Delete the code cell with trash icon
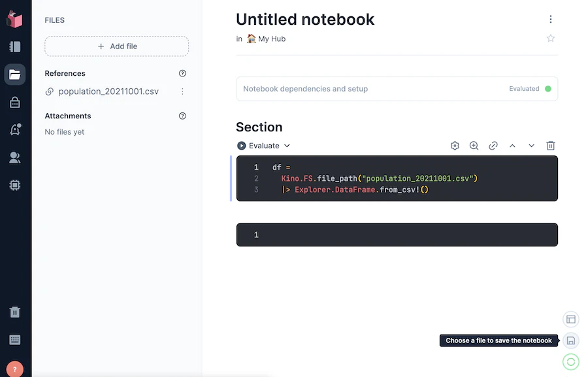 [551, 146]
